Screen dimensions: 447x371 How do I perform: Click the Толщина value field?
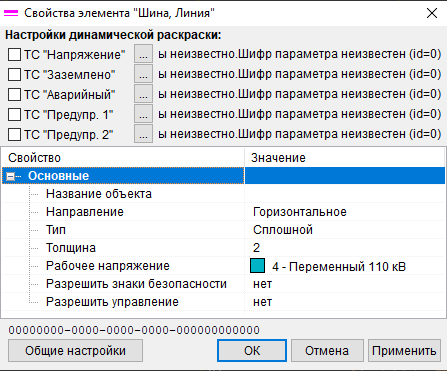[x=345, y=248]
